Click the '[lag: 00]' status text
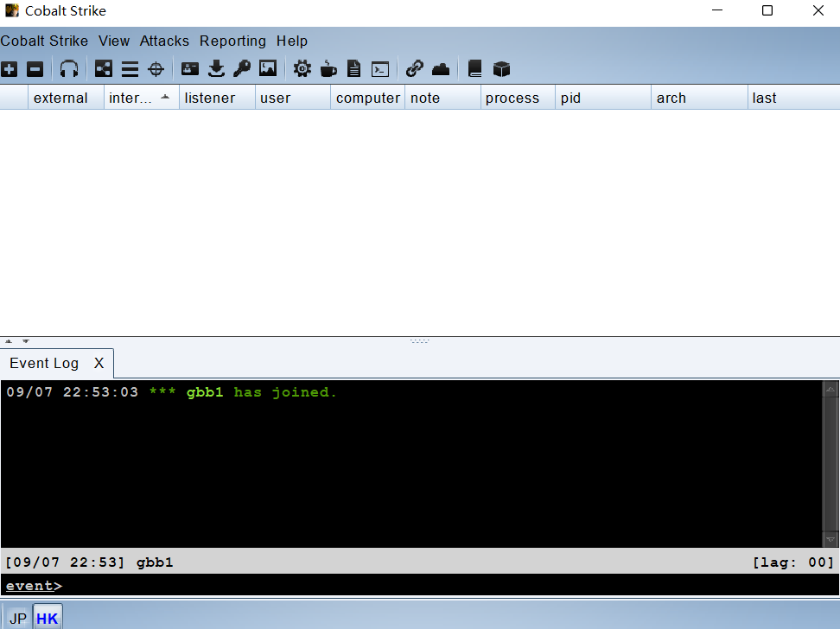This screenshot has height=629, width=840. 792,562
